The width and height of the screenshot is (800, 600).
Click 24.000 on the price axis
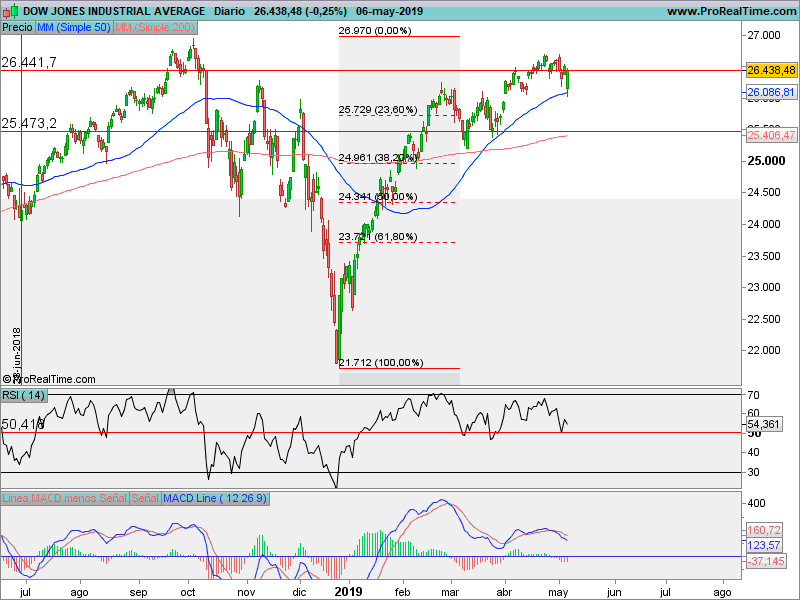pyautogui.click(x=764, y=224)
